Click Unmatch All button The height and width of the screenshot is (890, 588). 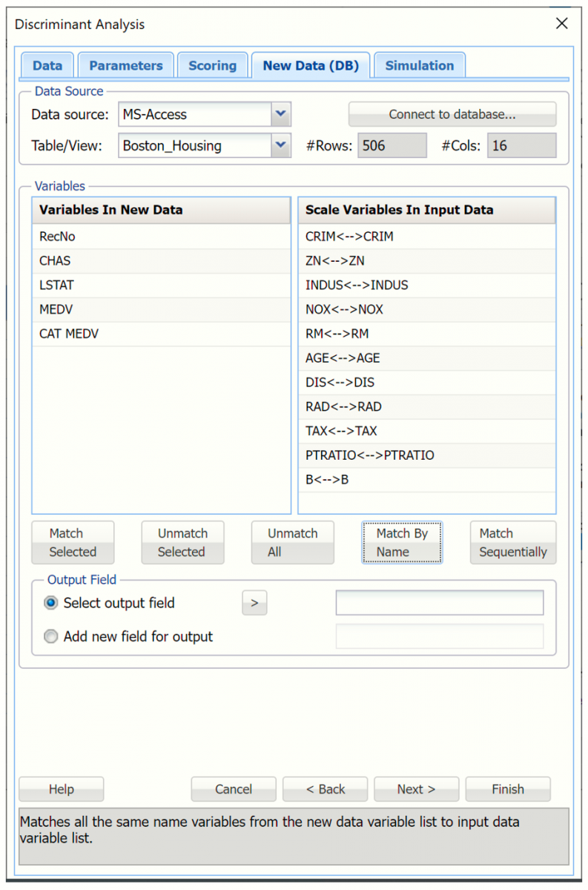(292, 542)
